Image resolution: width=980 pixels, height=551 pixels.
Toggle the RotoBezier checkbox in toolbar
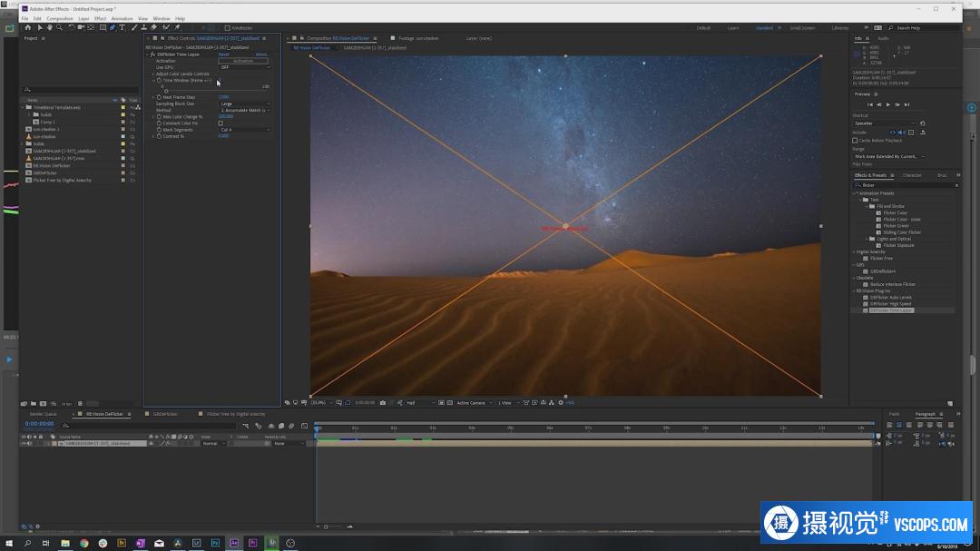tap(227, 28)
